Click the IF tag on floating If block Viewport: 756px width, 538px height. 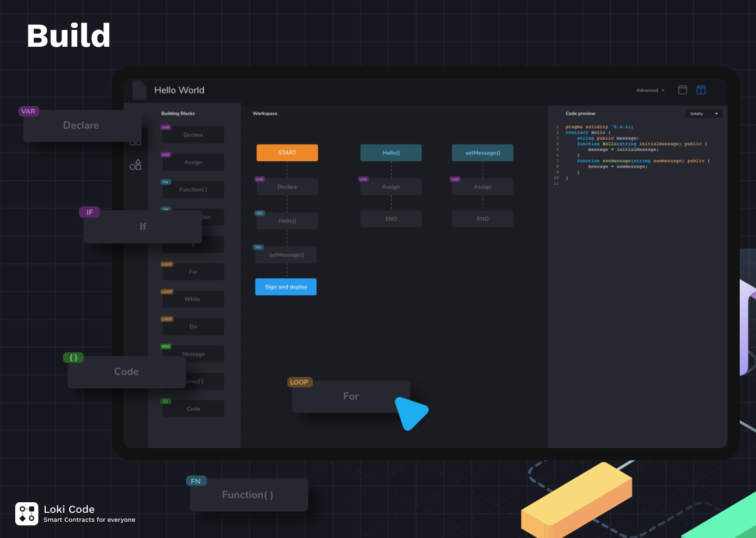tap(89, 212)
